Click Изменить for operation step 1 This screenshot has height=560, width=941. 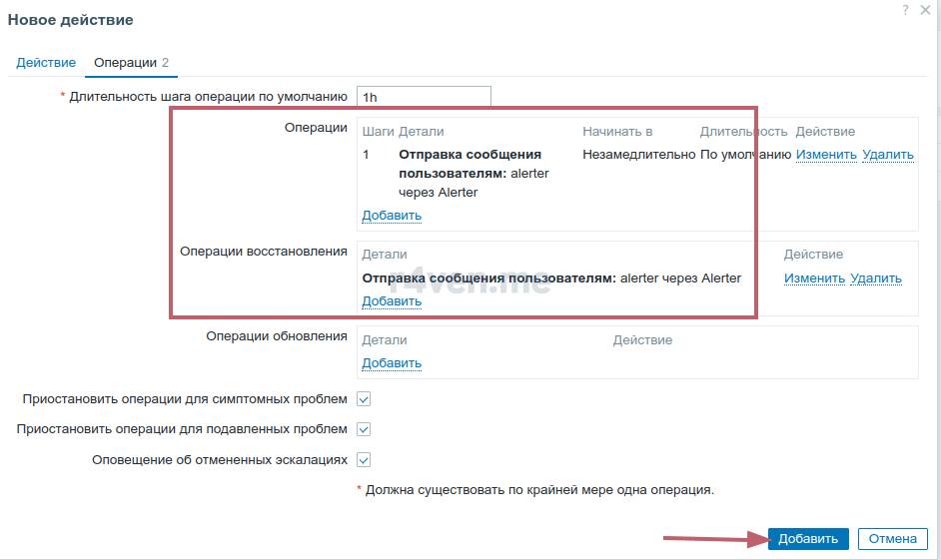tap(826, 155)
